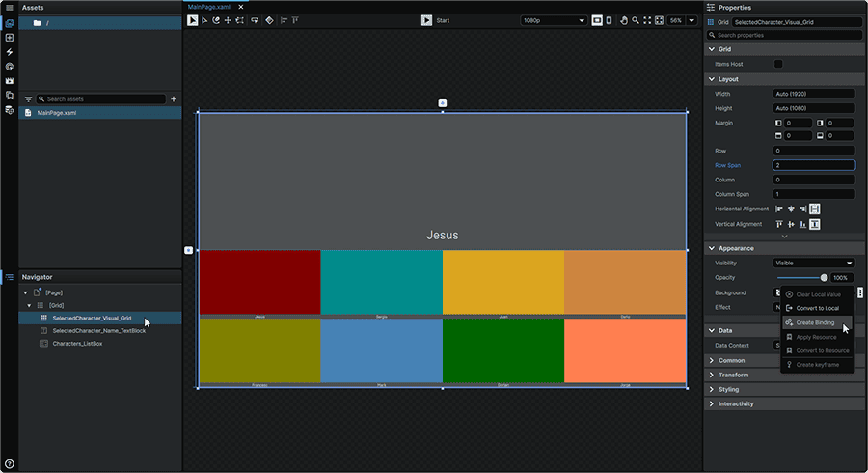Choose Clear Local Value from context menu
Viewport: 868px width, 473px height.
pos(817,294)
